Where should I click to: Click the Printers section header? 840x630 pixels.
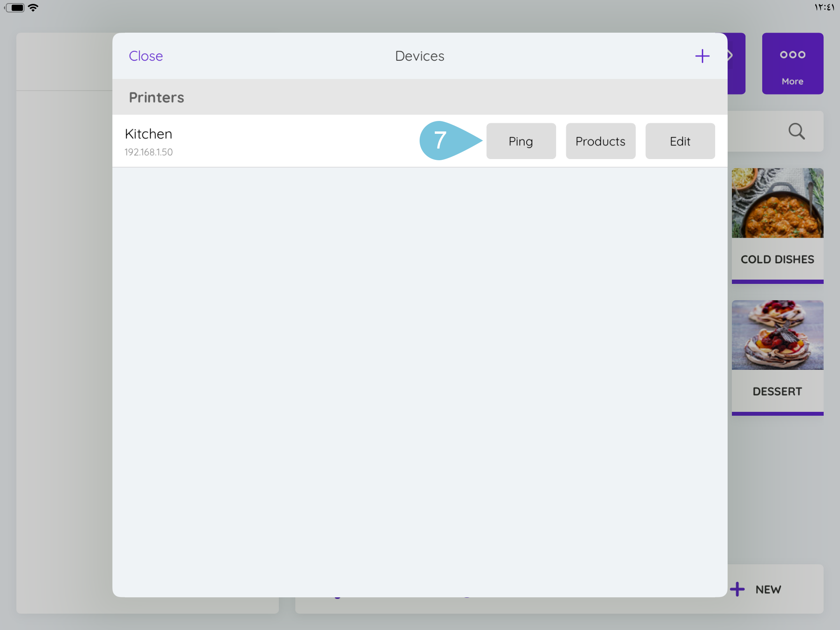coord(420,97)
